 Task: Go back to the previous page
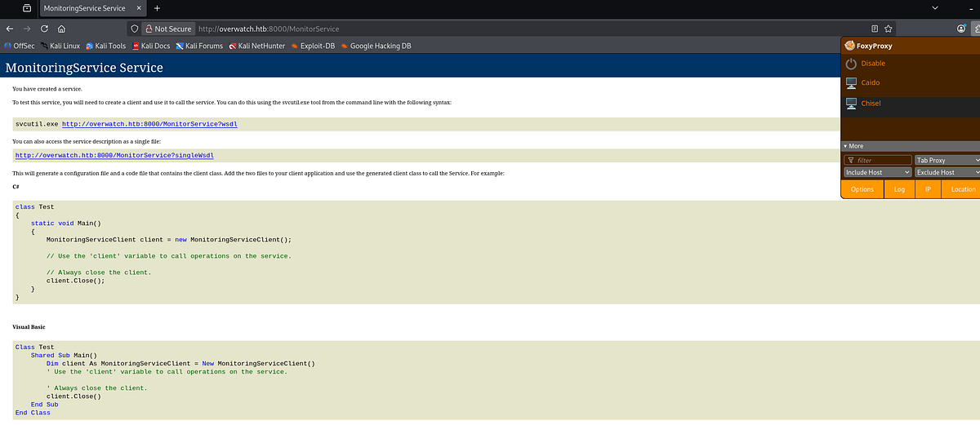10,28
